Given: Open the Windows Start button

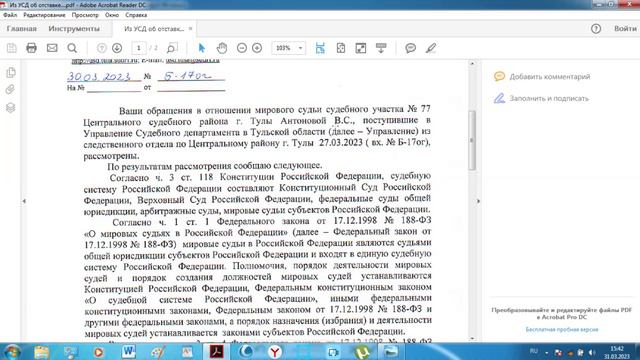Looking at the screenshot, I should pos(11,352).
